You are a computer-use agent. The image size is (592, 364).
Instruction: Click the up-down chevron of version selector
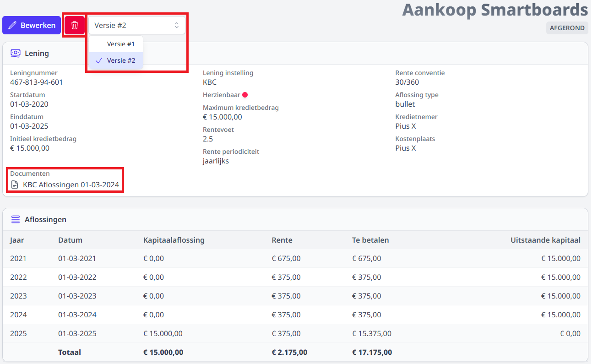(177, 26)
